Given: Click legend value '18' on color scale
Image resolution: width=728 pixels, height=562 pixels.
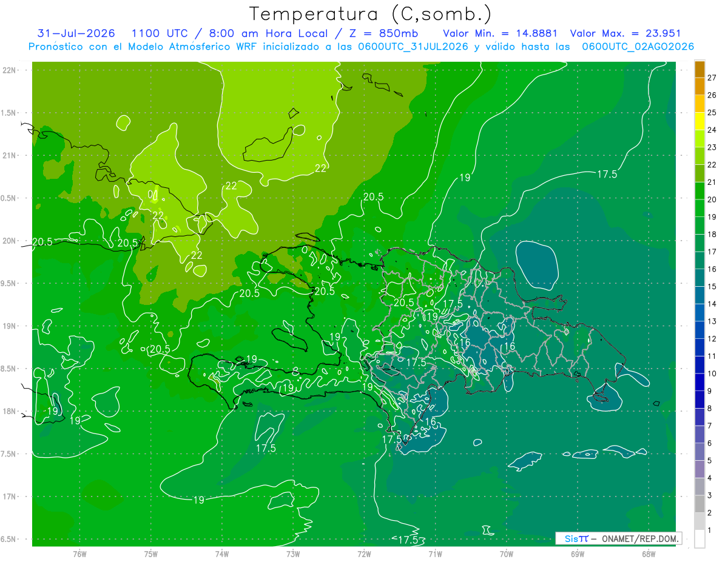Looking at the screenshot, I should pos(712,234).
